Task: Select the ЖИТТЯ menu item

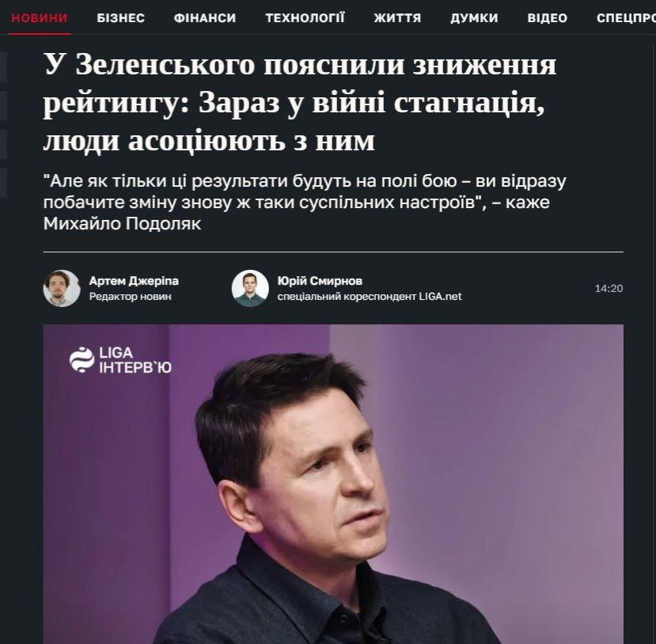Action: (x=397, y=18)
